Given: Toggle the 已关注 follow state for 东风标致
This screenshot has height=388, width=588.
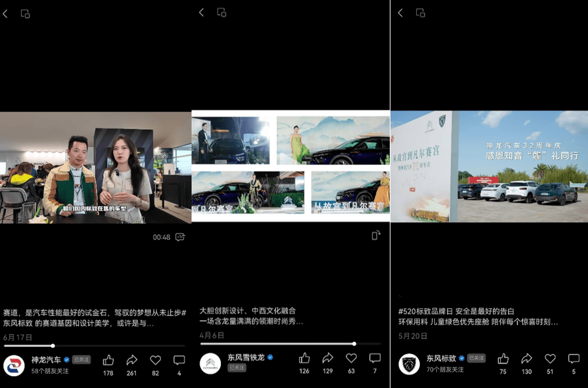Looking at the screenshot, I should click(x=476, y=358).
